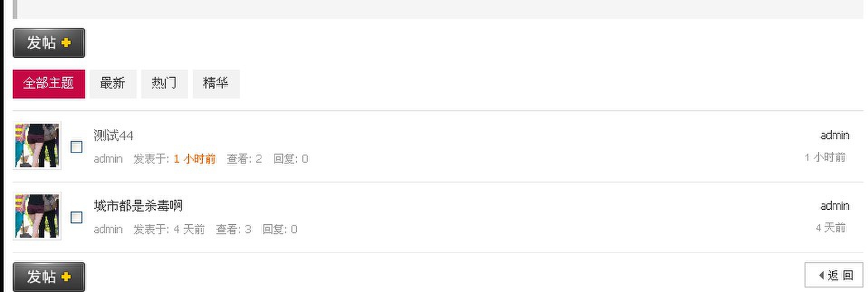868x292 pixels.
Task: Click the 返回 back button
Action: coord(834,275)
